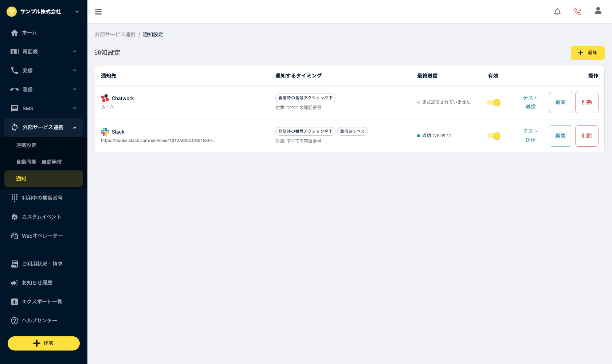Expand the SMS menu chevron
Viewport: 612px width, 364px height.
(75, 108)
